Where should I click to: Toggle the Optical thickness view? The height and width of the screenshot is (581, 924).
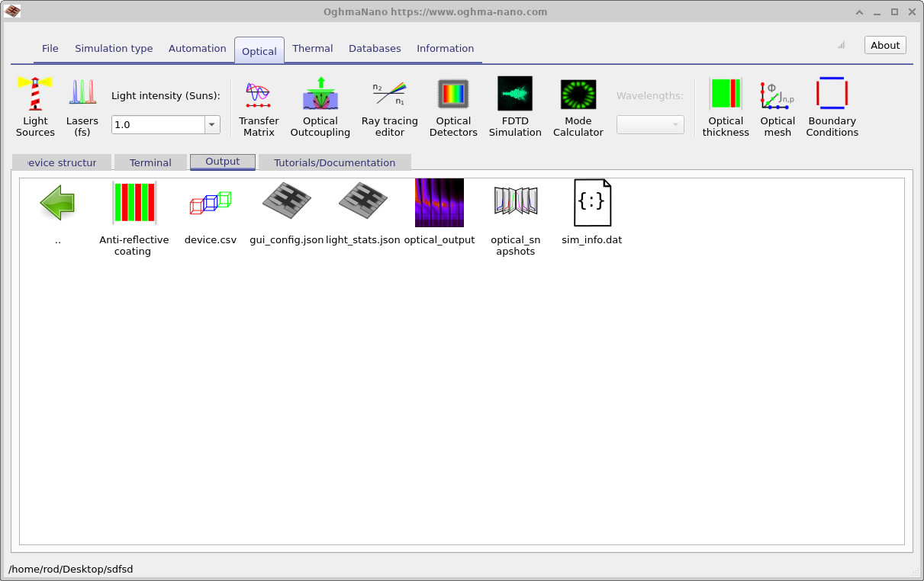click(x=726, y=107)
